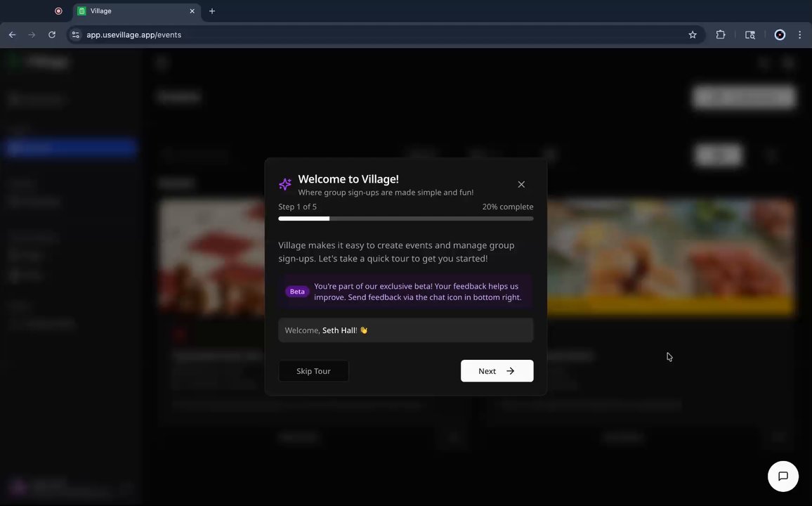
Task: Open the feedback chat icon
Action: pyautogui.click(x=782, y=476)
